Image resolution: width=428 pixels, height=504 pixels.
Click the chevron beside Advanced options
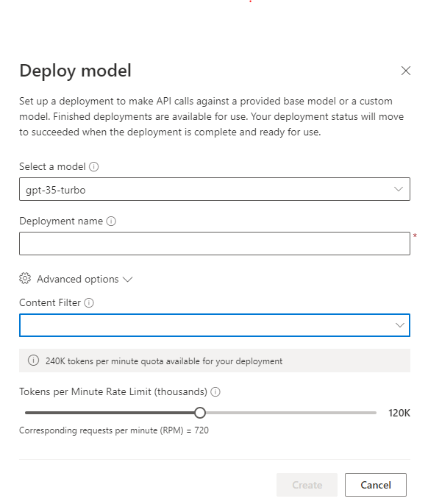pos(127,280)
